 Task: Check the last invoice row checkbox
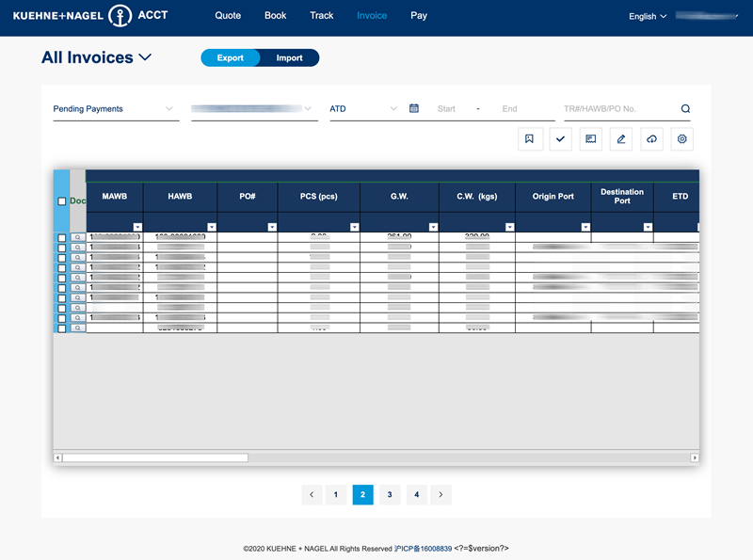62,328
